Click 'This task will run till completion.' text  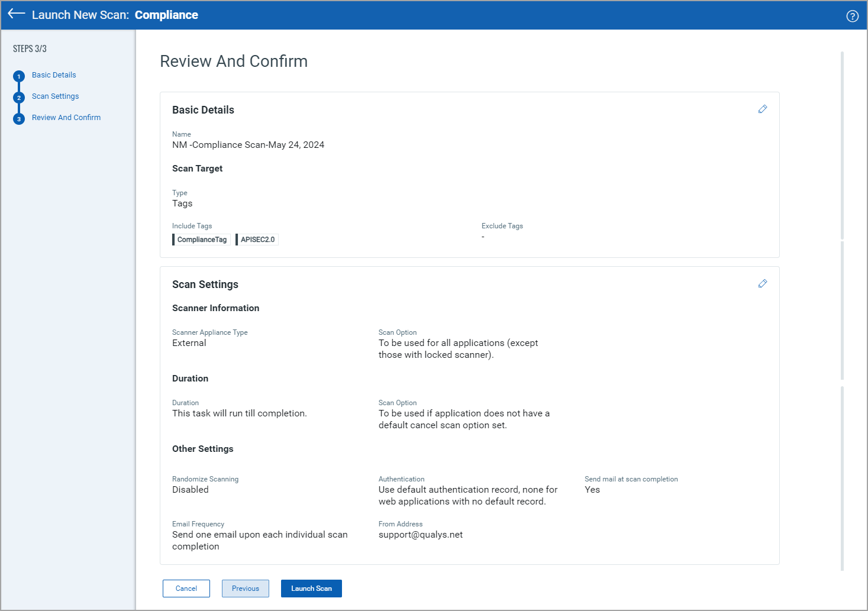(240, 413)
